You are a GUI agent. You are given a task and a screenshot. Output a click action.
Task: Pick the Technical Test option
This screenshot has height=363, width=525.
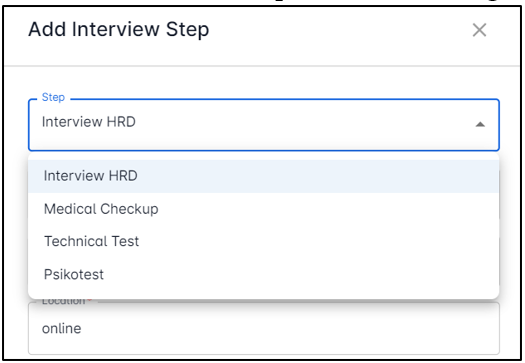point(264,241)
